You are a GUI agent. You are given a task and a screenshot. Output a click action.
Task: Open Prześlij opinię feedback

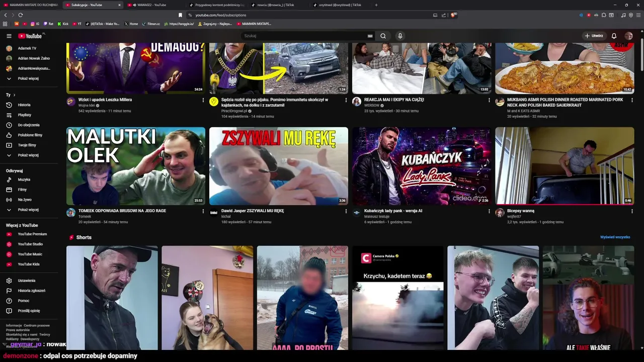click(x=30, y=311)
